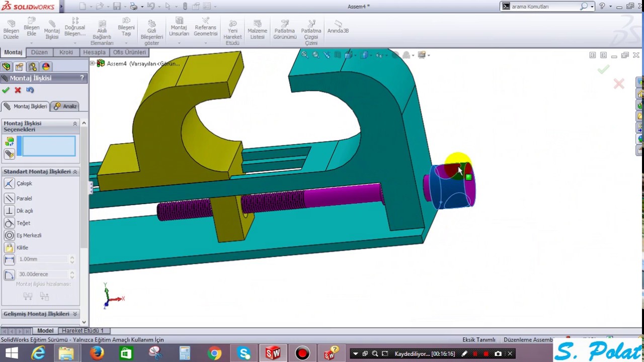Expand Gelişmiş Montaj İlişkileri section
This screenshot has width=644, height=362.
[x=75, y=314]
